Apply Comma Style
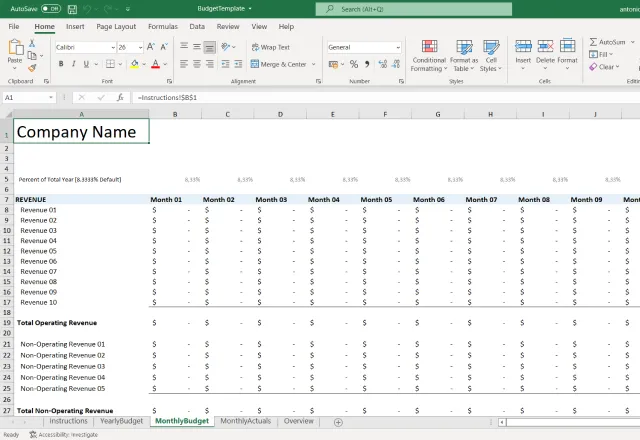This screenshot has width=640, height=440. click(x=367, y=64)
